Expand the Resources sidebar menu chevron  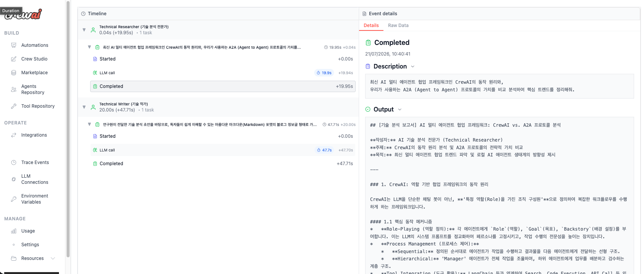coord(53,258)
